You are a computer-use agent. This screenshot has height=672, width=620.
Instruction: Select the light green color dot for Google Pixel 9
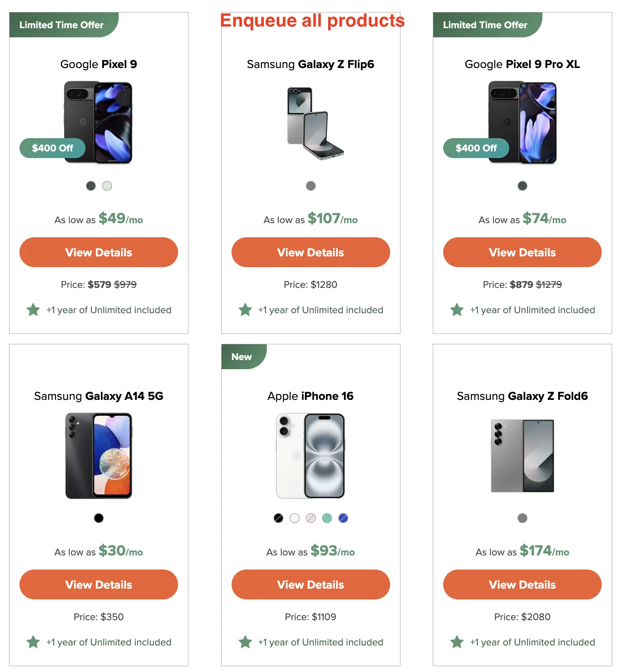pos(107,186)
